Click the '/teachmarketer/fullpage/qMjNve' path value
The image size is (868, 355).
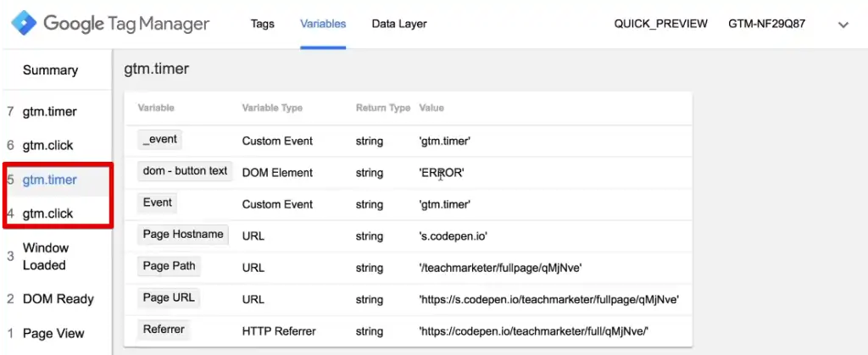500,269
